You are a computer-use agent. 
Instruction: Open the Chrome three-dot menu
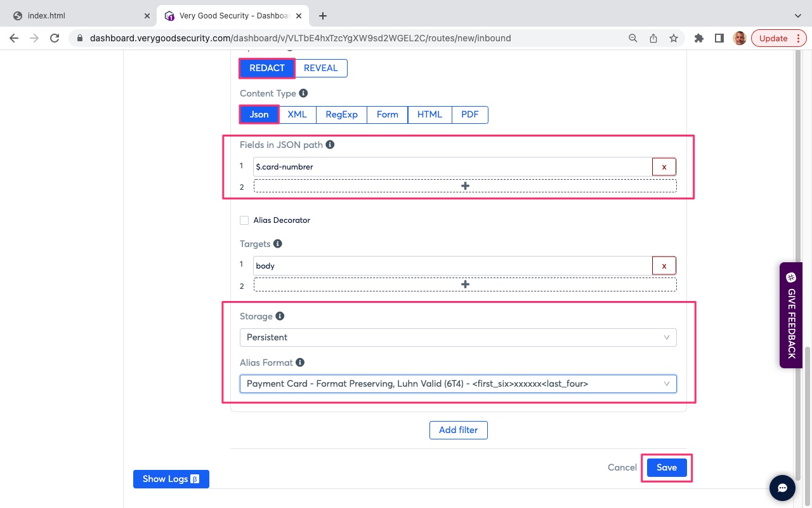pos(798,38)
